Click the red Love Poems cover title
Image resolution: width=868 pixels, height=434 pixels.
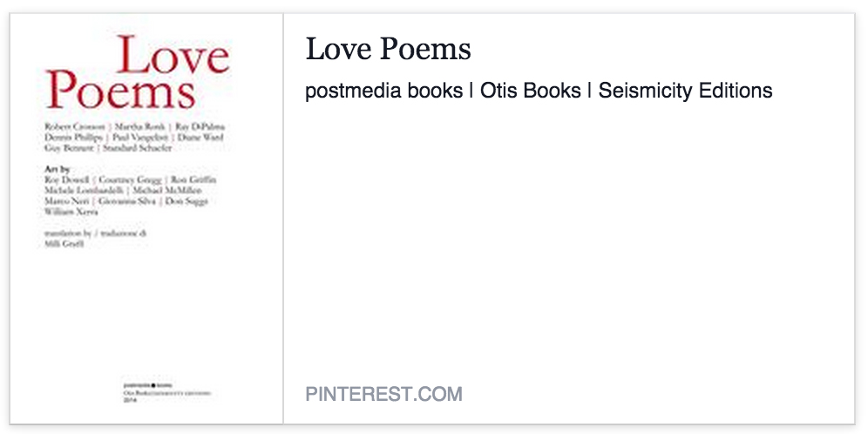137,72
